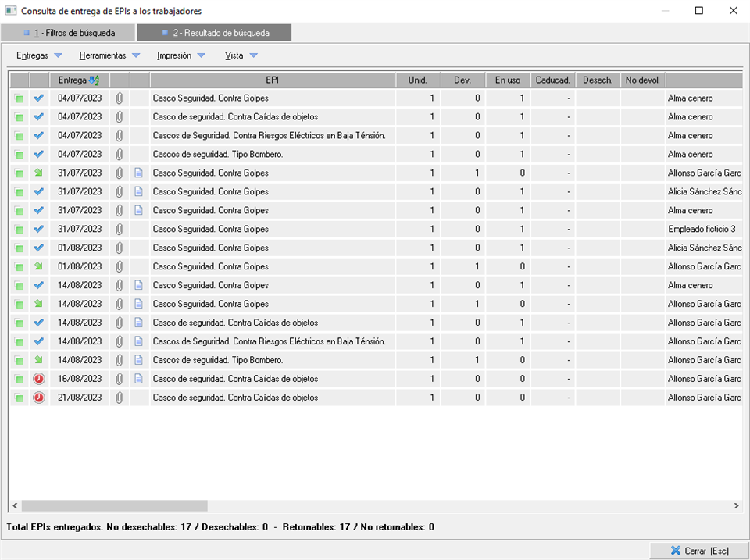This screenshot has height=560, width=750.
Task: Click the 21/08/2023 date cell
Action: (80, 398)
